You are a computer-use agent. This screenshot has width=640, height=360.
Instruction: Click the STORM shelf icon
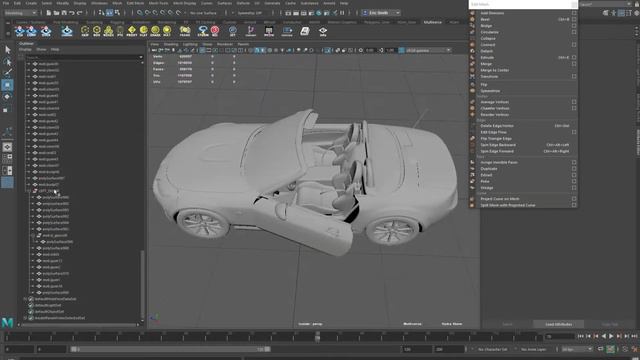pos(203,31)
